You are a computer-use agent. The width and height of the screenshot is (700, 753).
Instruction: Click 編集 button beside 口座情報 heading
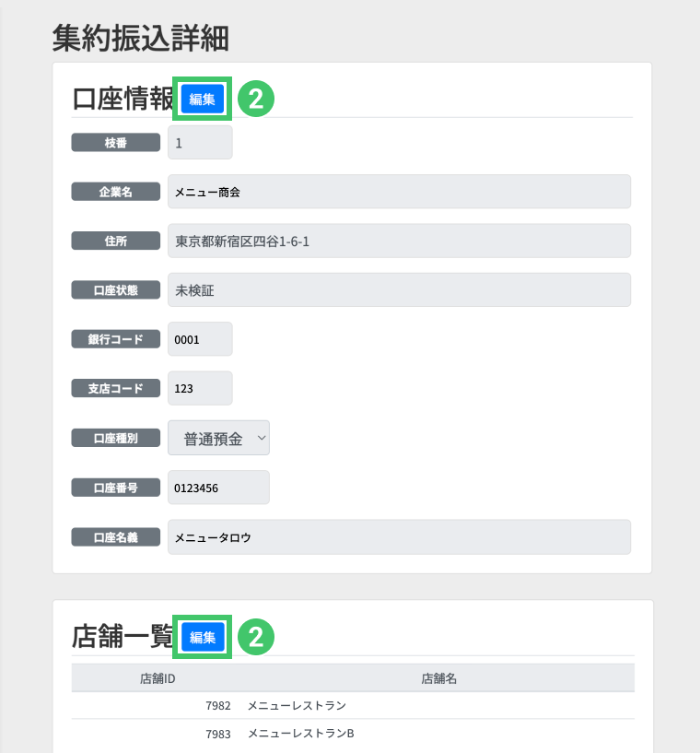tap(203, 99)
